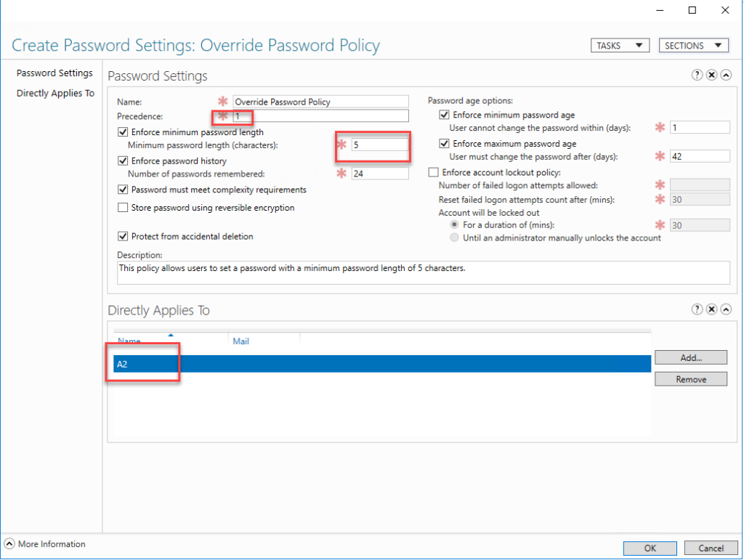Close the Password Settings section with X icon

pos(711,76)
